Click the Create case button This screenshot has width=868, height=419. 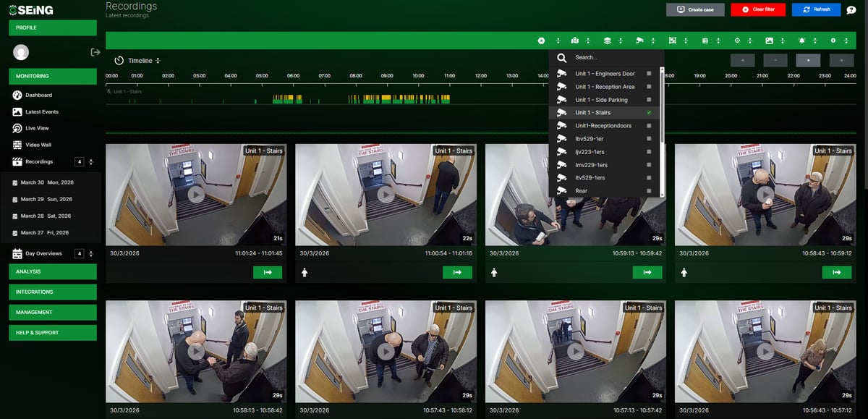(694, 9)
